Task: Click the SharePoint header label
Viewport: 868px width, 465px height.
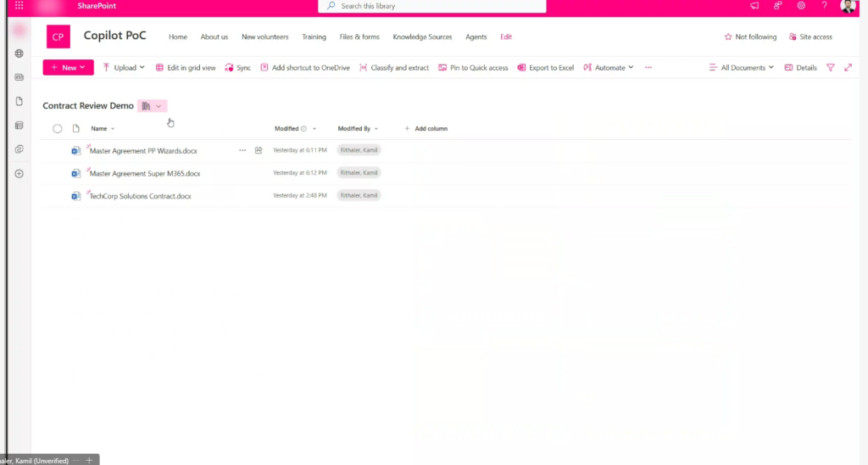Action: [x=97, y=6]
